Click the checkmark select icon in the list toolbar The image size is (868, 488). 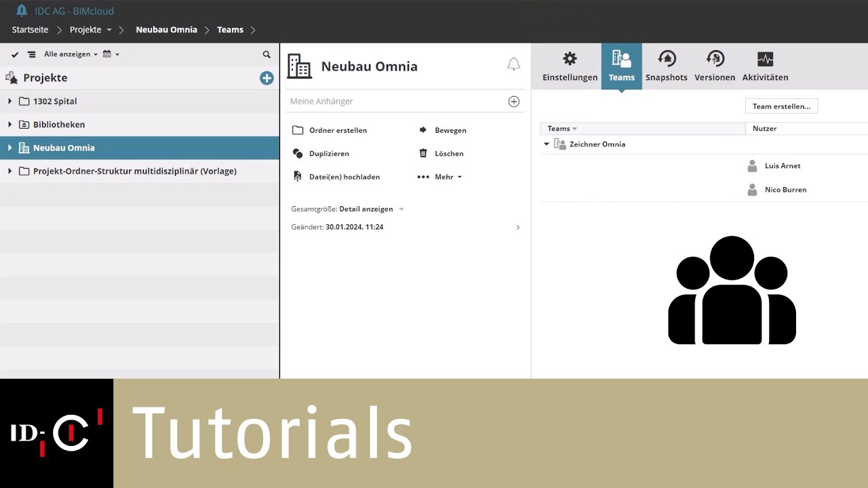(15, 54)
